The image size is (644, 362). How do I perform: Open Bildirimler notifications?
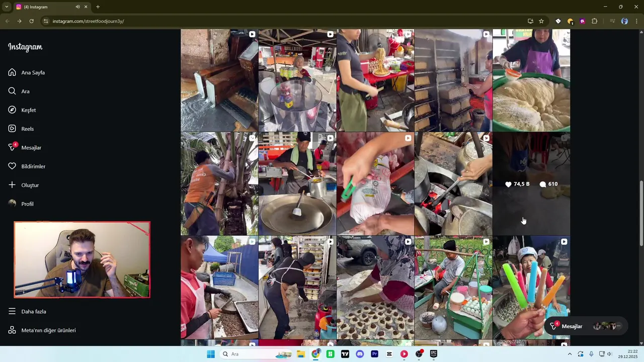pos(27,166)
